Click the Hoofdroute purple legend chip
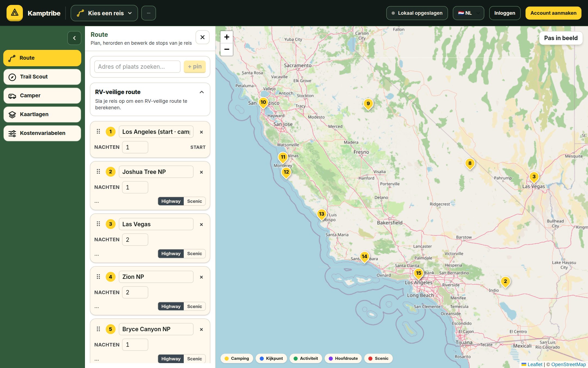Viewport: 588px width, 368px height. tap(343, 358)
